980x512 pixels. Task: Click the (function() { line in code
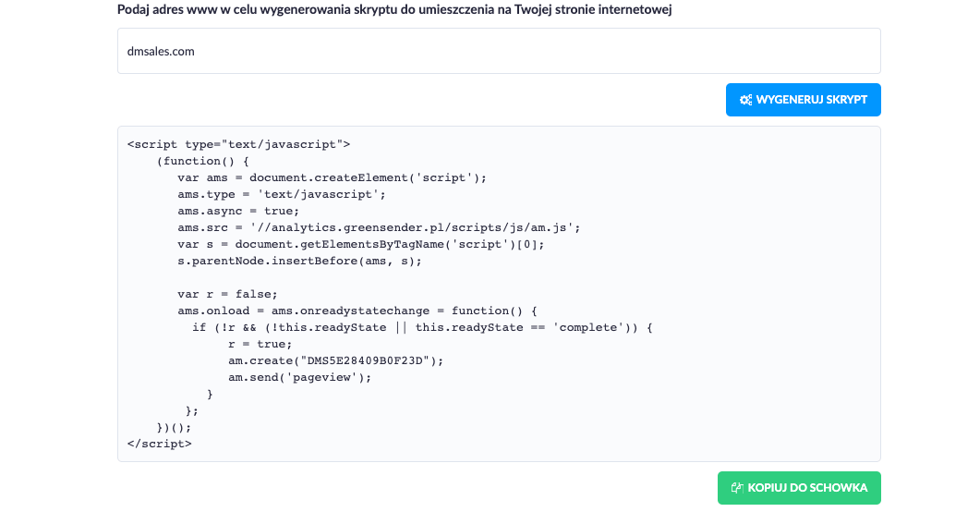point(202,162)
